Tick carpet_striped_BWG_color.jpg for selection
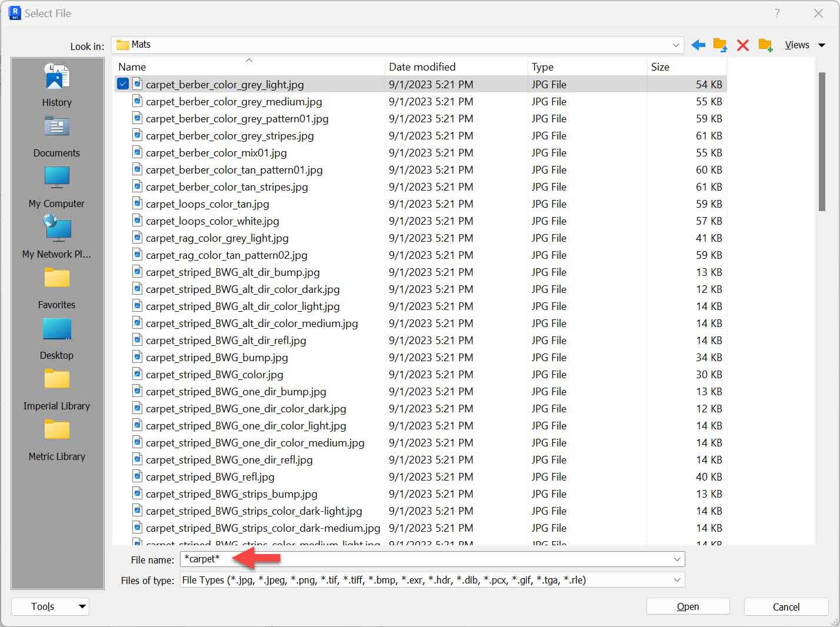This screenshot has width=840, height=627. click(x=122, y=375)
